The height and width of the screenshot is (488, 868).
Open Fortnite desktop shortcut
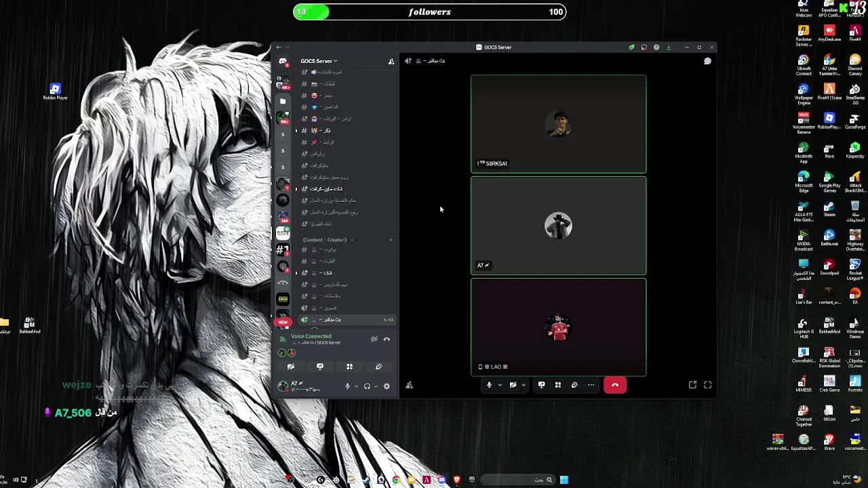(x=855, y=384)
